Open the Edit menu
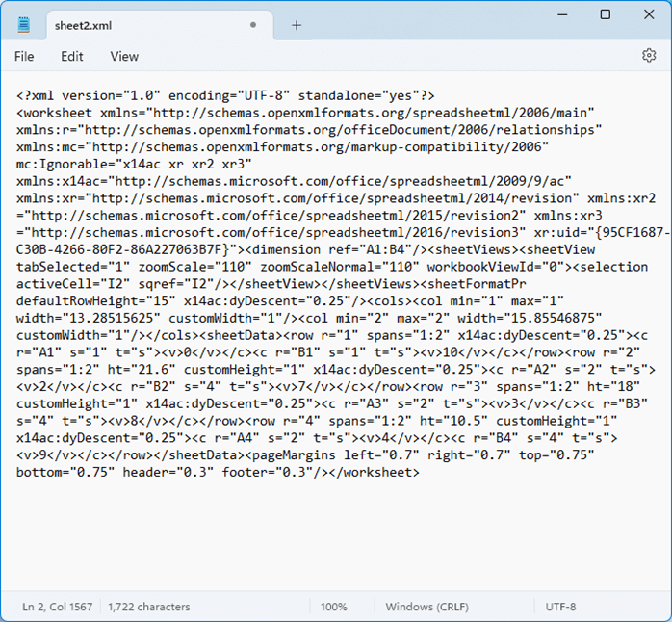 [x=72, y=57]
